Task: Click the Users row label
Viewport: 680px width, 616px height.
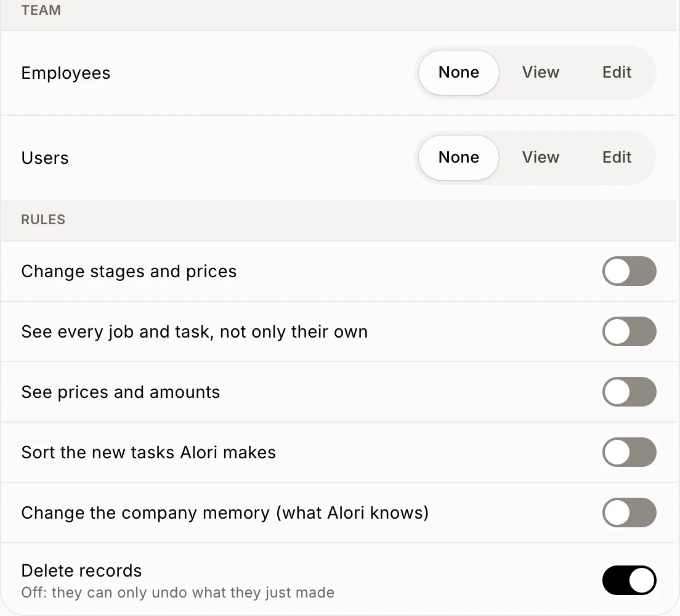Action: click(45, 158)
